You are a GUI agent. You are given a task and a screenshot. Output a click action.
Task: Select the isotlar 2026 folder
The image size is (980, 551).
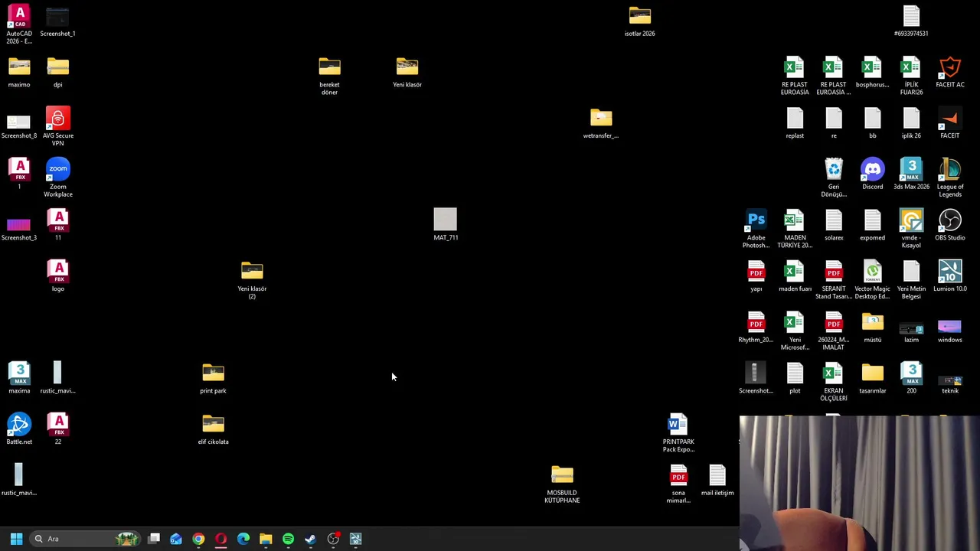pos(639,21)
